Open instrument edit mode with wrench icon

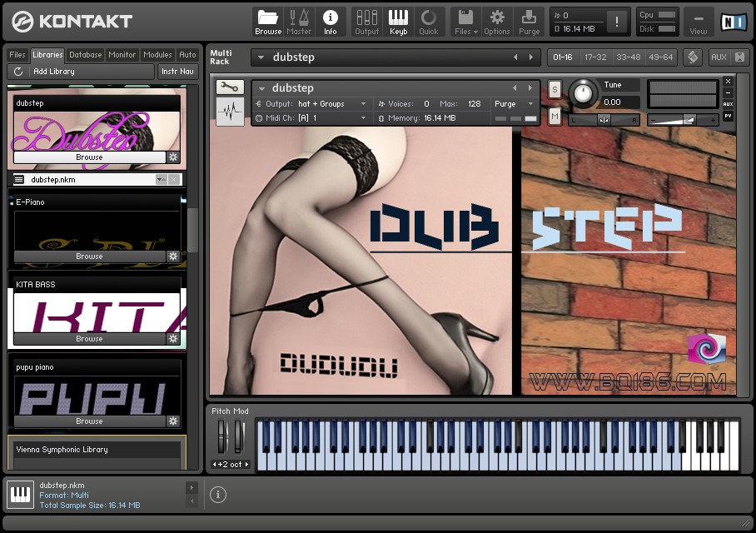[230, 87]
